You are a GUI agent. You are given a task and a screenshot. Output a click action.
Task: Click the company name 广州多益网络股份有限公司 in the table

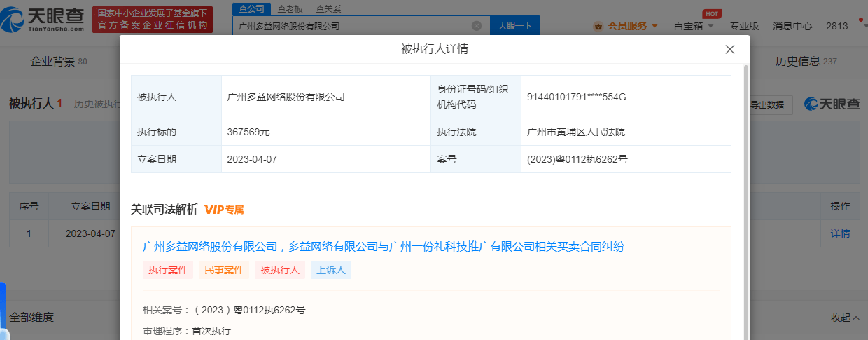286,97
